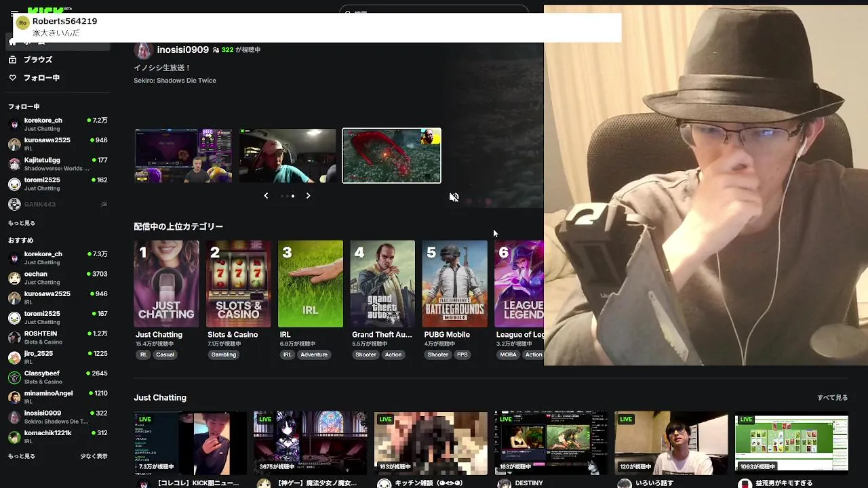Open live stream with 7.3万 viewers
The image size is (868, 488).
pos(190,443)
